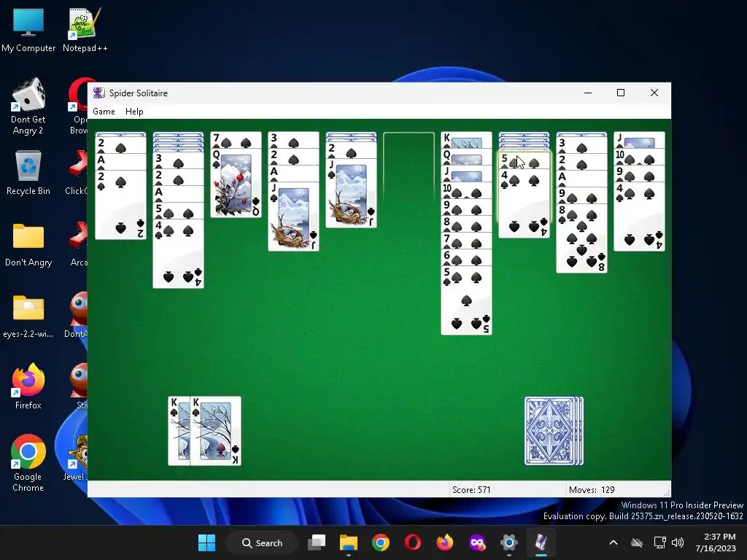Select the 2 of spades in fifth column
This screenshot has height=560, width=747.
click(351, 150)
